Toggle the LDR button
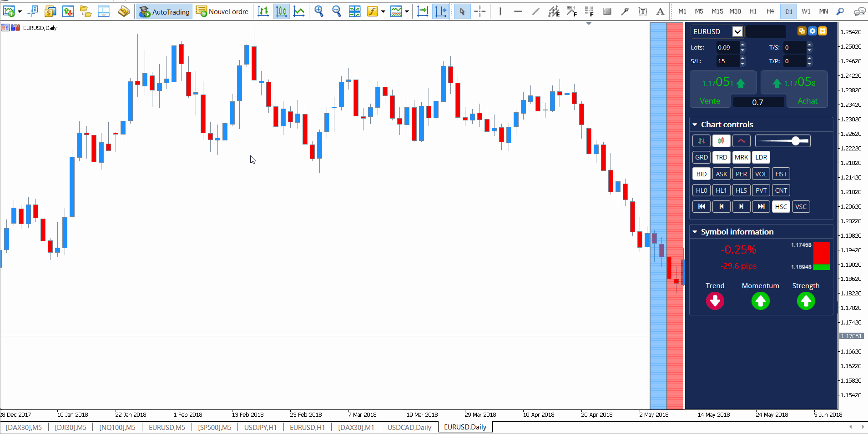The width and height of the screenshot is (868, 434). pyautogui.click(x=761, y=157)
